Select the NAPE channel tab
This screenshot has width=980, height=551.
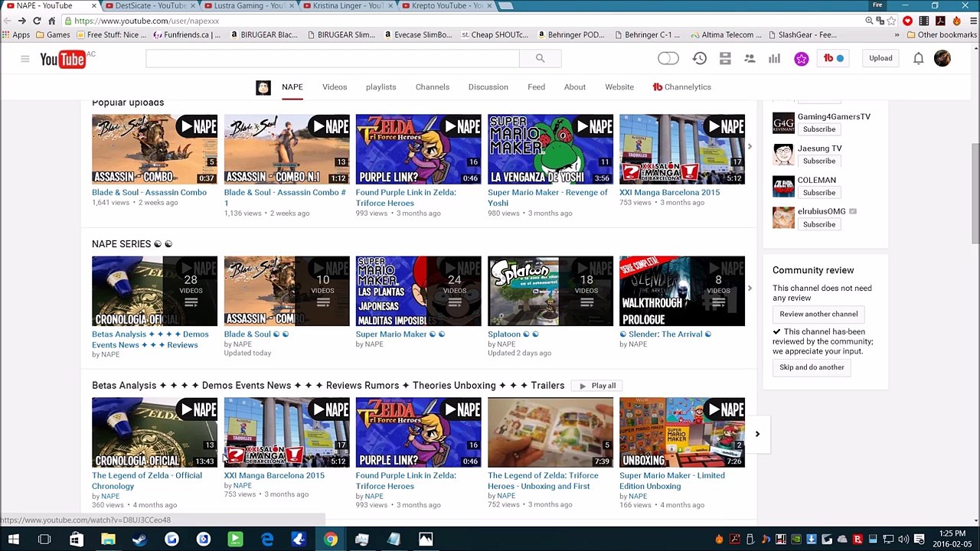tap(292, 87)
